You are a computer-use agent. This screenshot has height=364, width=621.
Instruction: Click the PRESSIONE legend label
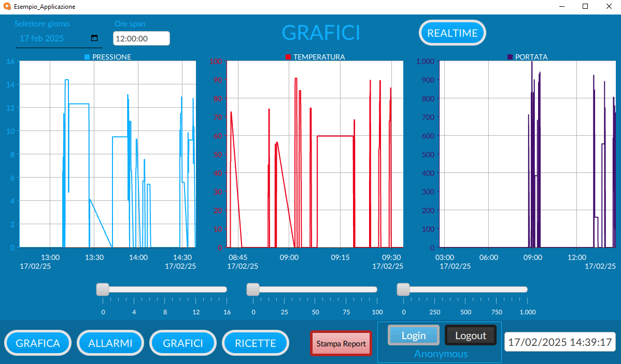(111, 57)
